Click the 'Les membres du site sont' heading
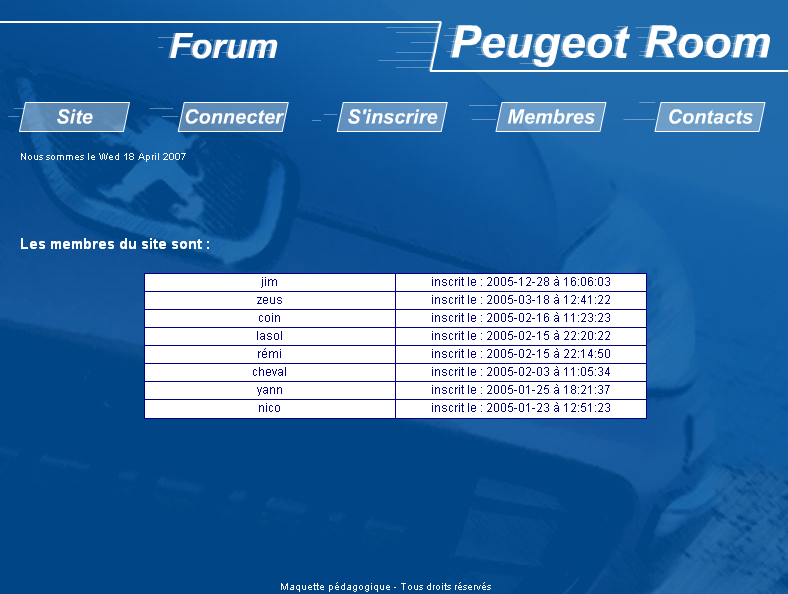Screen dimensions: 788x594 tap(115, 244)
